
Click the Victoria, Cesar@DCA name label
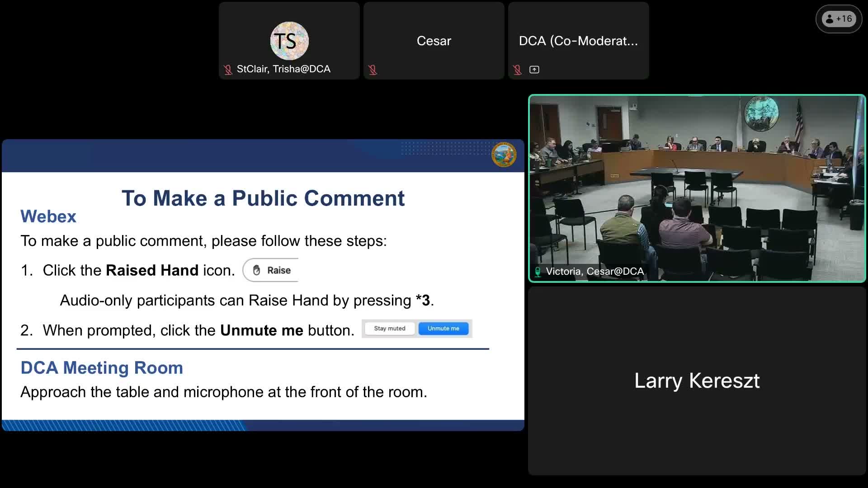(594, 272)
